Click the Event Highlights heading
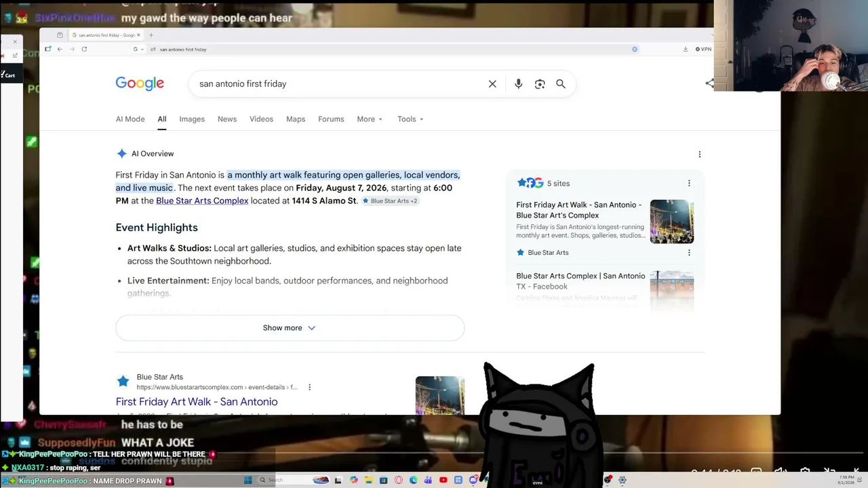The width and height of the screenshot is (868, 488). click(157, 228)
